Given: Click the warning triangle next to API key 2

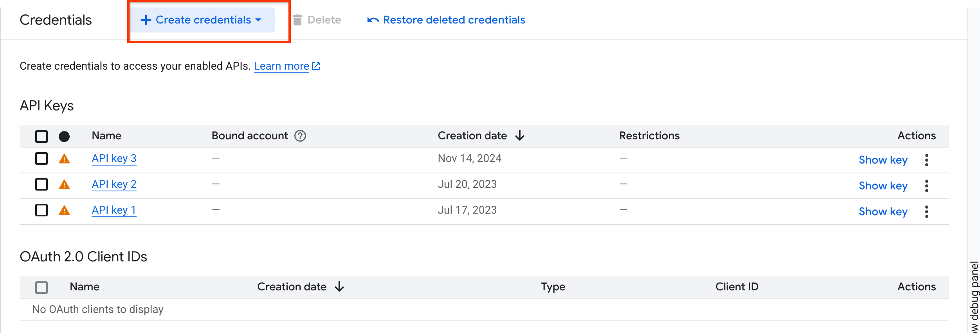Looking at the screenshot, I should coord(64,185).
